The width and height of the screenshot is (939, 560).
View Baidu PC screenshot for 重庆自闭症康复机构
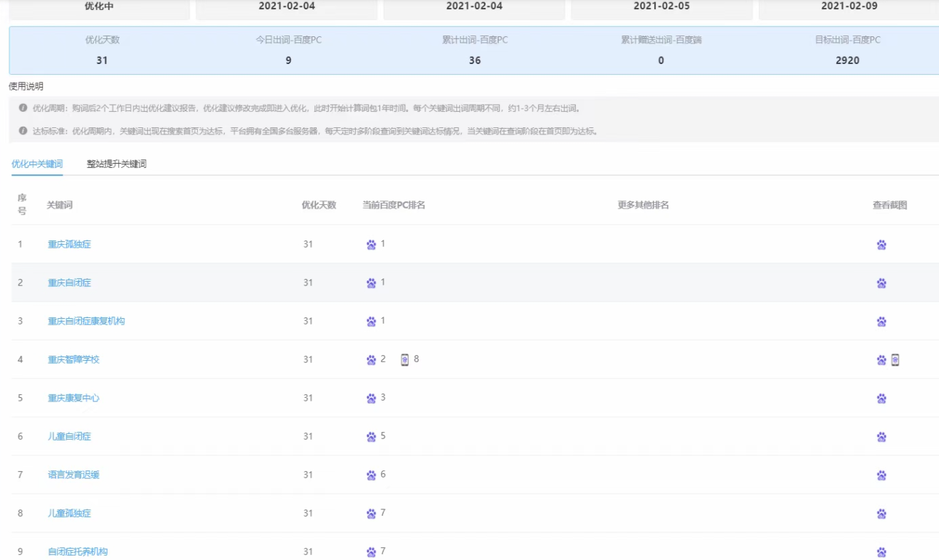[x=881, y=322]
